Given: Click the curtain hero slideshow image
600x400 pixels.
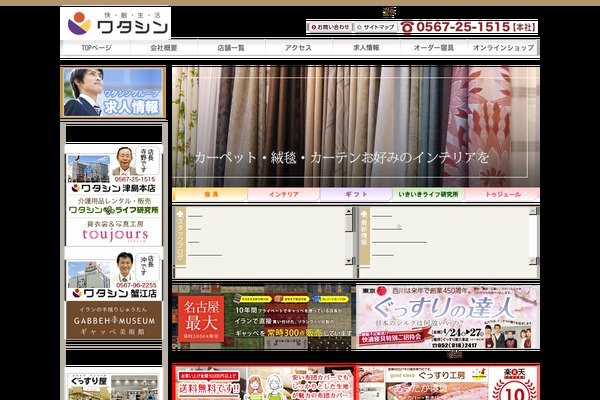Looking at the screenshot, I should 356,126.
